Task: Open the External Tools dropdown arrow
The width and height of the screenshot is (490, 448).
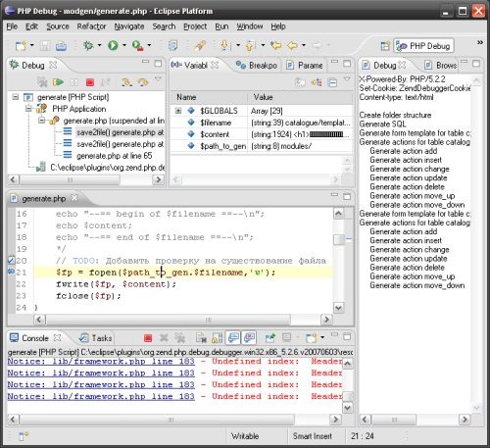Action: point(149,45)
